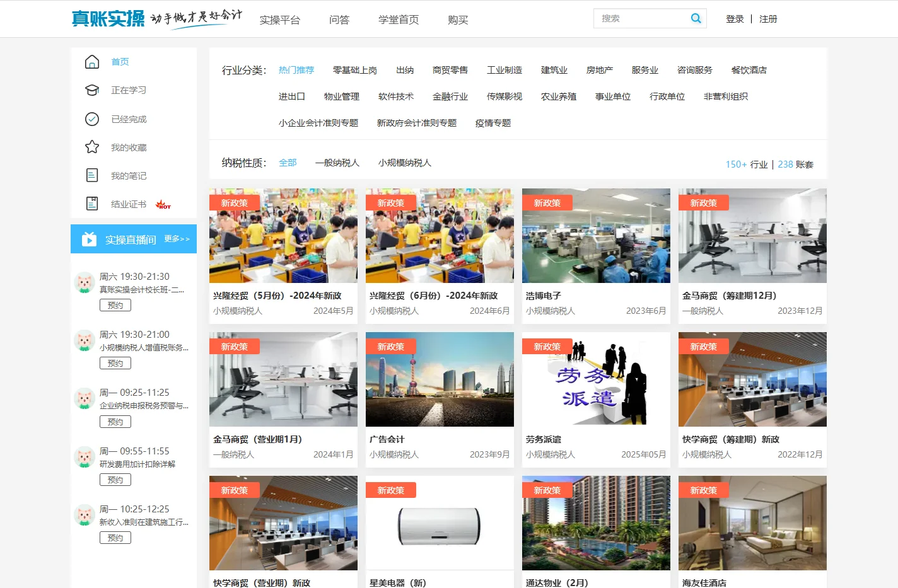898x588 pixels.
Task: Select 疫情专题 category
Action: point(493,123)
